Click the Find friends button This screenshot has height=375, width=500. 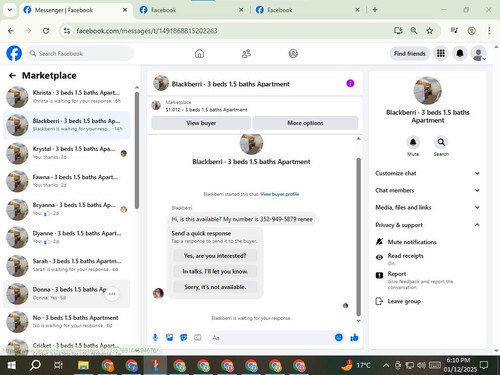(410, 53)
